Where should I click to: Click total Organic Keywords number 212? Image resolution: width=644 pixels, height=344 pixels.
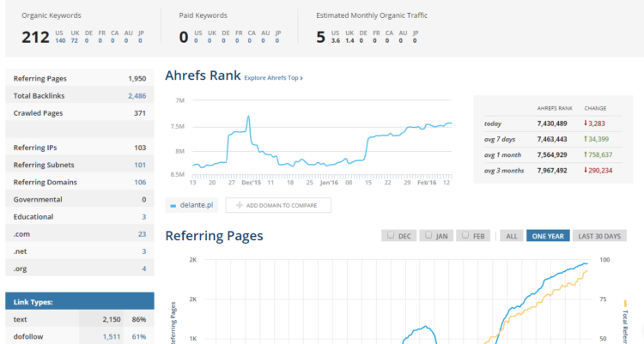[x=35, y=38]
